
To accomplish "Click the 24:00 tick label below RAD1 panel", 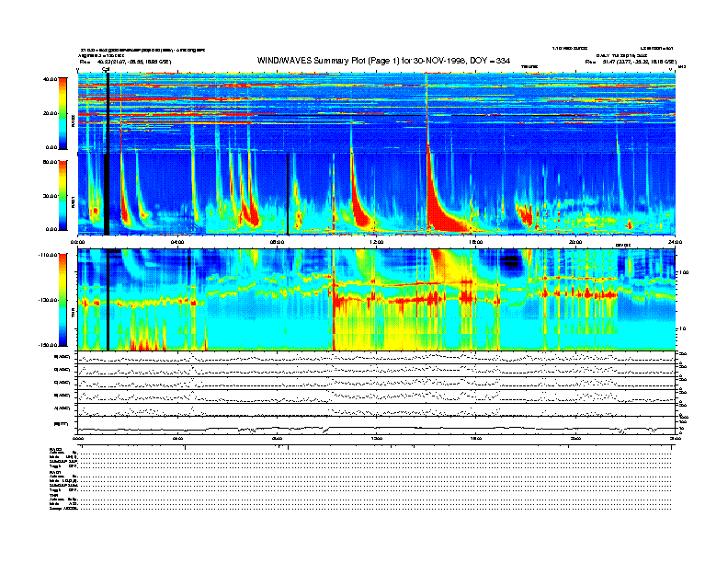I will [x=675, y=242].
